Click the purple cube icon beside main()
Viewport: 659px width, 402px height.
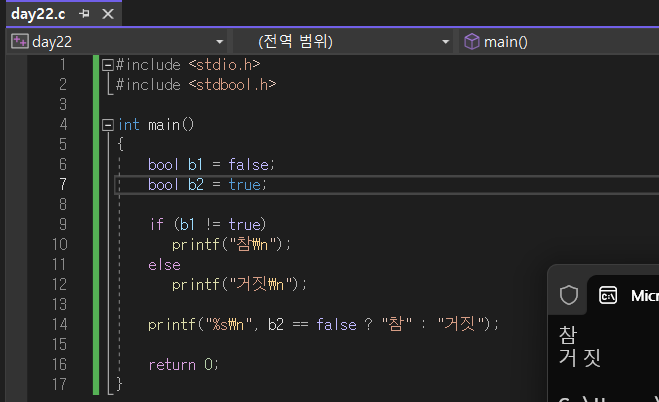point(472,42)
